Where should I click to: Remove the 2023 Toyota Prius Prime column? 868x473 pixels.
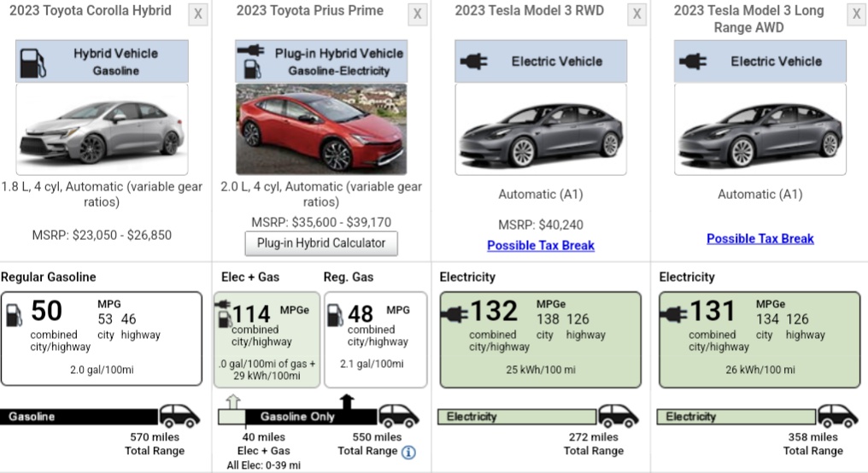(417, 15)
